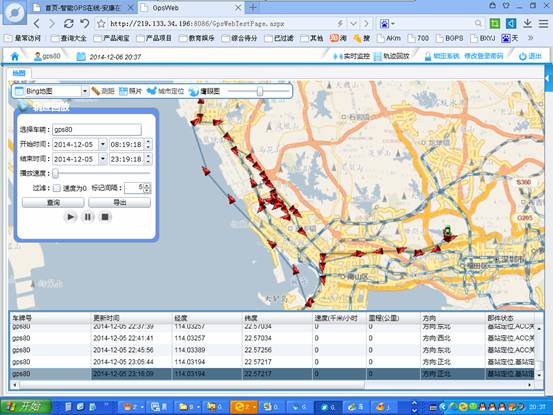Open the browser hamburger menu
The image size is (553, 415).
point(543,23)
